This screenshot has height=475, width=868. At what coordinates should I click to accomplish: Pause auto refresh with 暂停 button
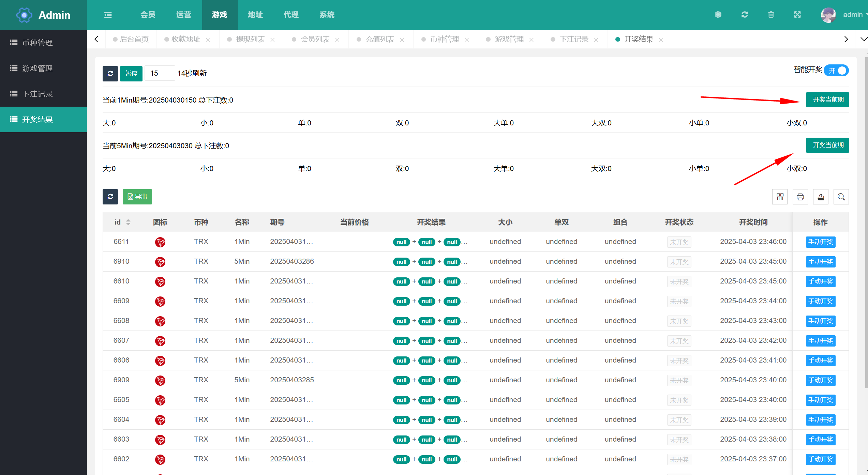tap(131, 73)
